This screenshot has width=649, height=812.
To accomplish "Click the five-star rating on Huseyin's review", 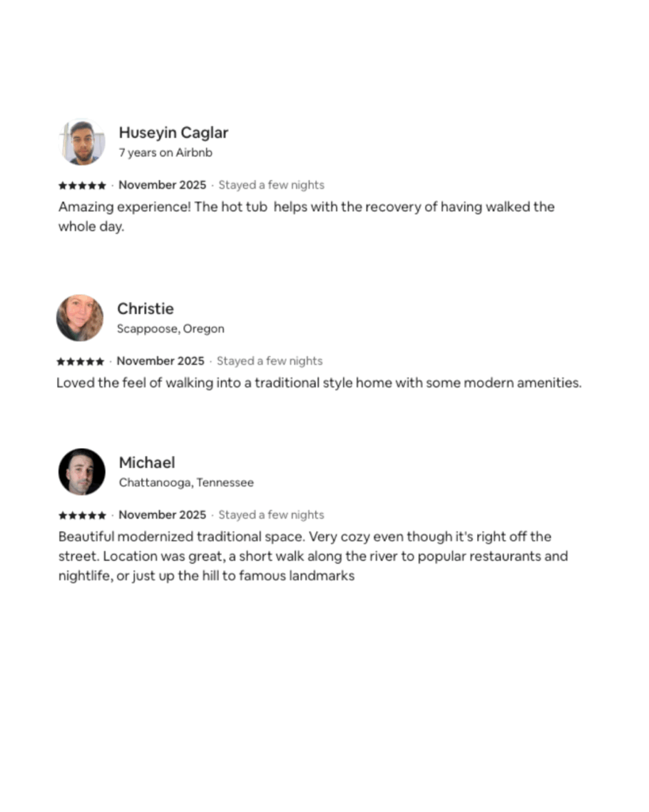I will [82, 186].
